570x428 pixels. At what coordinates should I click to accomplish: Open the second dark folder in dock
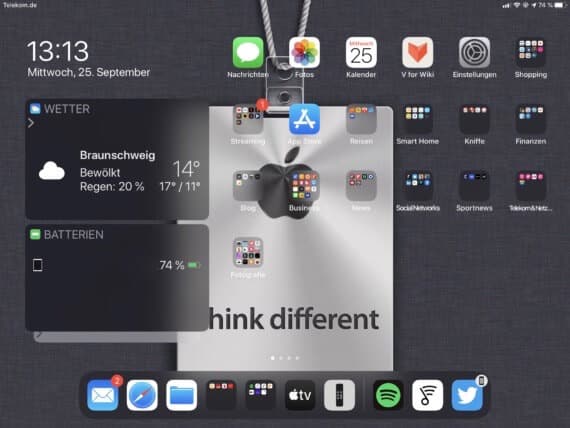tap(260, 395)
